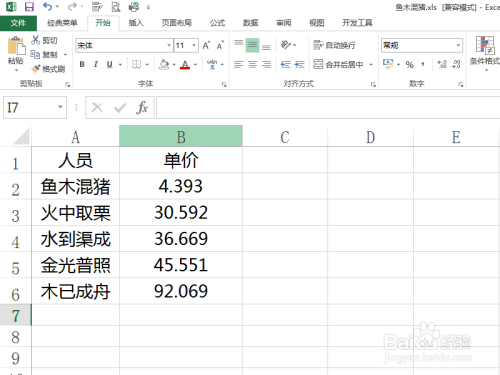Click Merge & Center (合并后居中) button
Viewport: 500px width, 375px height.
[x=338, y=64]
